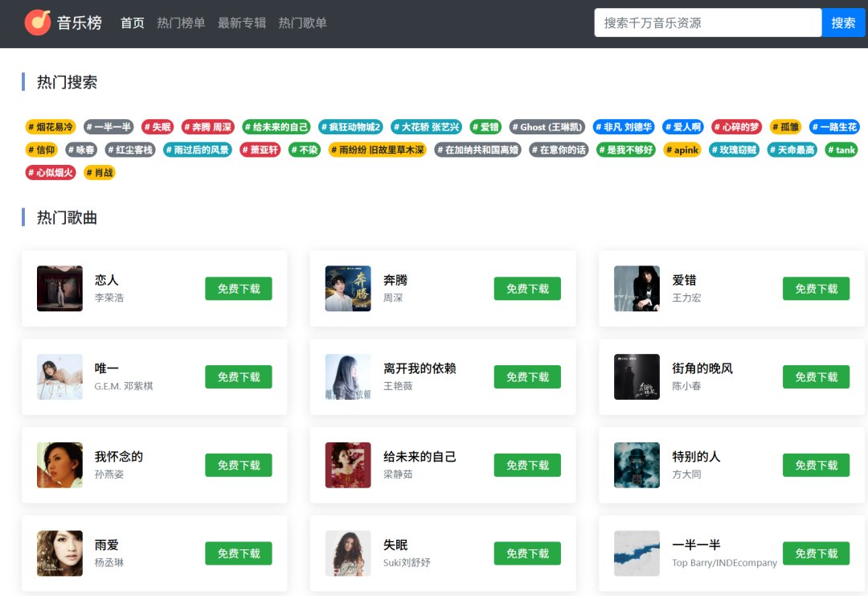The width and height of the screenshot is (868, 596).
Task: Open the 特别的人 album cover art
Action: coord(637,465)
